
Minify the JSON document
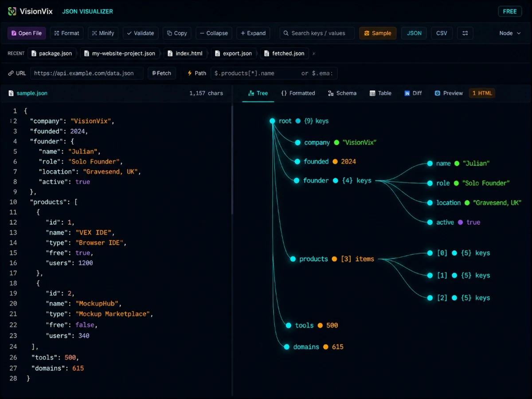(103, 33)
